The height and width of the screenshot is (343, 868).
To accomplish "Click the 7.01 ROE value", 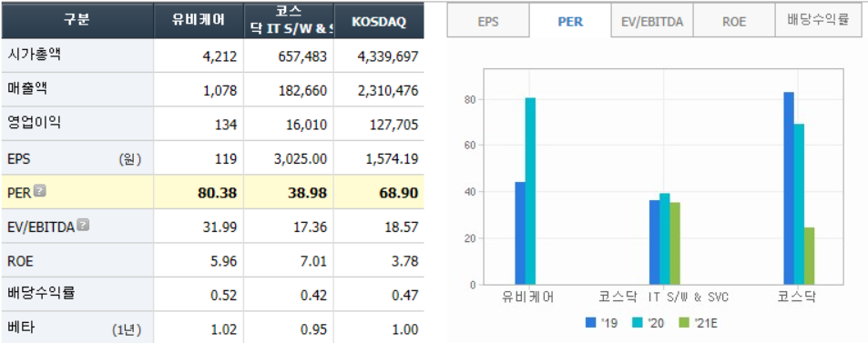I will [x=314, y=262].
